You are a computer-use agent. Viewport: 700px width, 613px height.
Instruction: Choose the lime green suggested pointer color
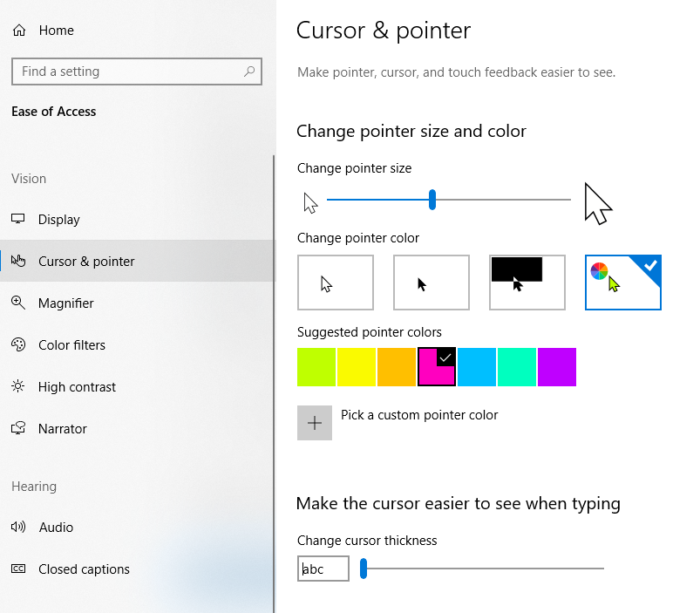point(316,367)
